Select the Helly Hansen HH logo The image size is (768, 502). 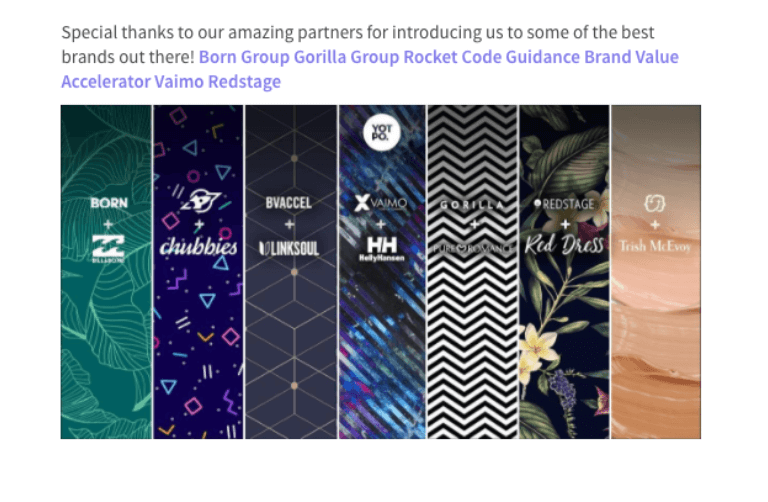tap(382, 249)
